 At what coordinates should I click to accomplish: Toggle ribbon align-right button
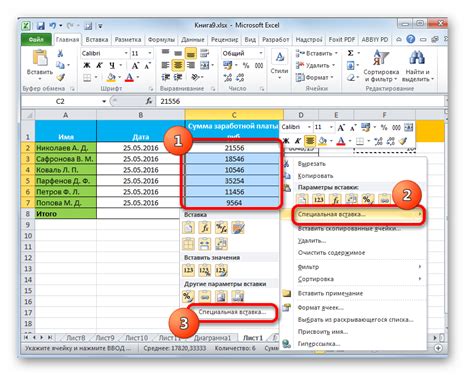(191, 65)
